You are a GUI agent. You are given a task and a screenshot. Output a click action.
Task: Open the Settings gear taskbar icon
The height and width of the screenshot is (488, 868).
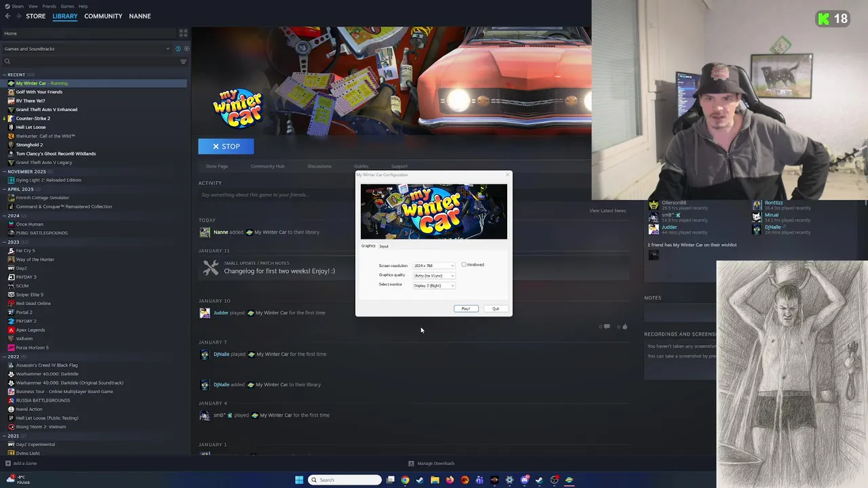[x=509, y=480]
